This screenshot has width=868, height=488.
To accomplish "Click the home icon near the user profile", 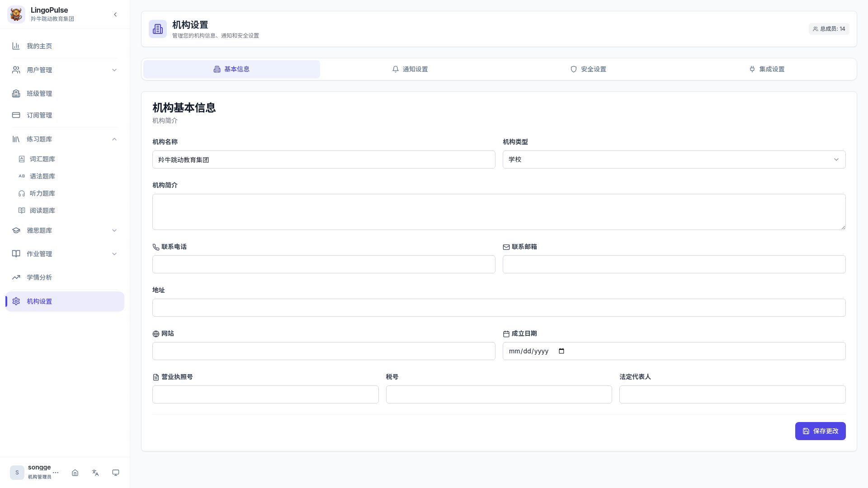I will pos(75,473).
